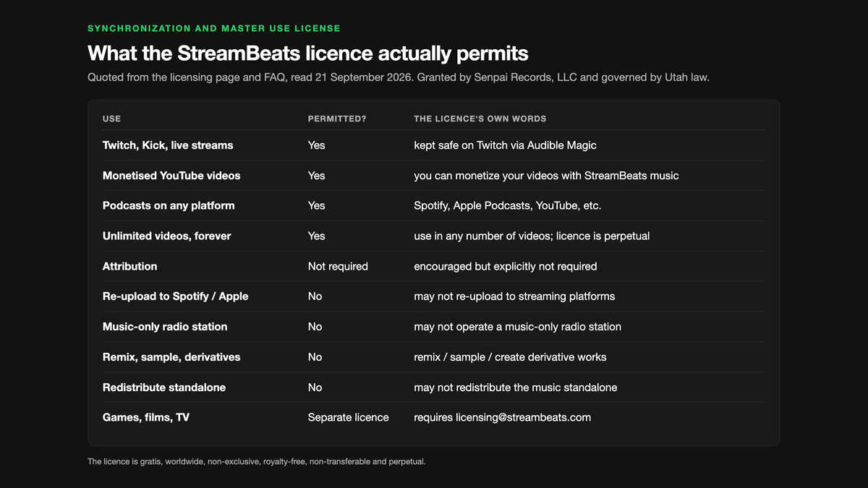Click 'encouraged but explicitly not required' text
Viewport: 868px width, 488px height.
(506, 267)
